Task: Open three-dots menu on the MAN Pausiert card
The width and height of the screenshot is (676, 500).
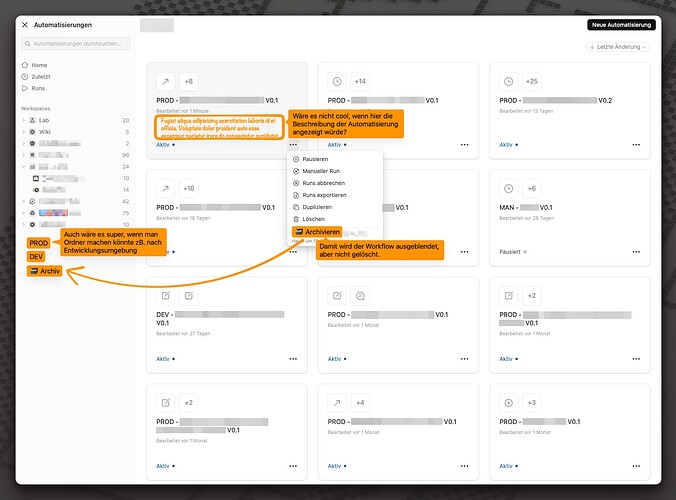Action: click(637, 252)
